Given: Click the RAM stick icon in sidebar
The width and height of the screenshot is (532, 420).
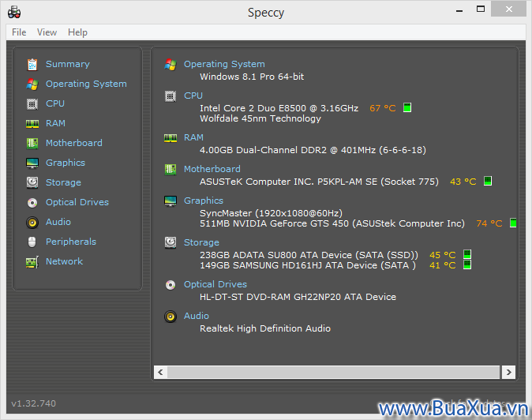Looking at the screenshot, I should 32,124.
